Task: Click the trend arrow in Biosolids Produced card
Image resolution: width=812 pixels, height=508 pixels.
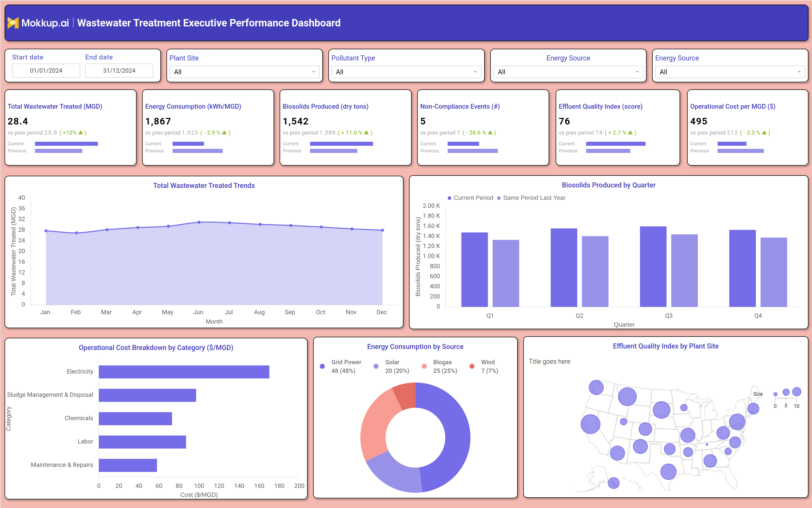Action: click(366, 133)
